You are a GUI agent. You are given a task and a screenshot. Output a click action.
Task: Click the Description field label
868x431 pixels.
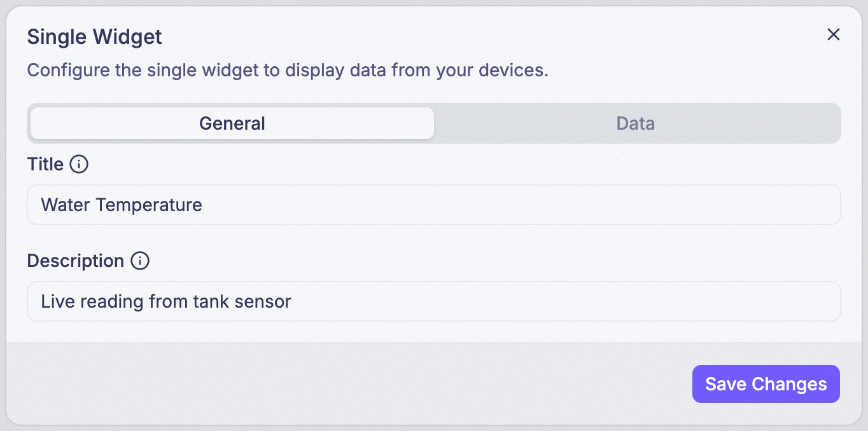click(x=76, y=261)
